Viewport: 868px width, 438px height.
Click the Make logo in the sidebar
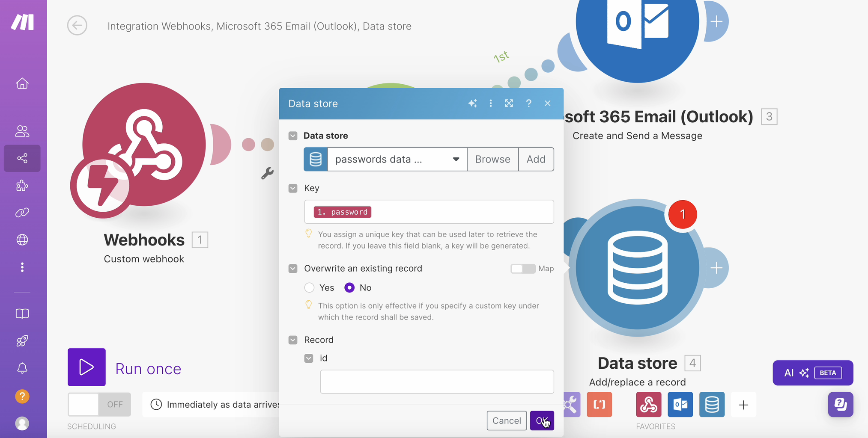tap(22, 22)
